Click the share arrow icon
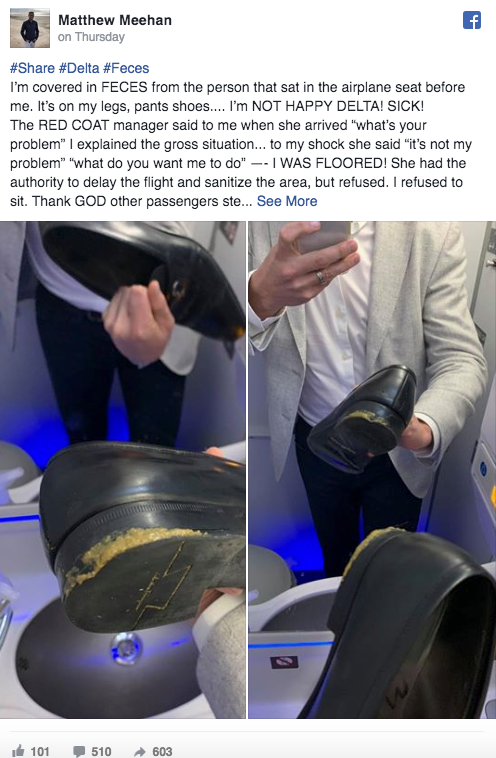The height and width of the screenshot is (758, 496). (140, 751)
